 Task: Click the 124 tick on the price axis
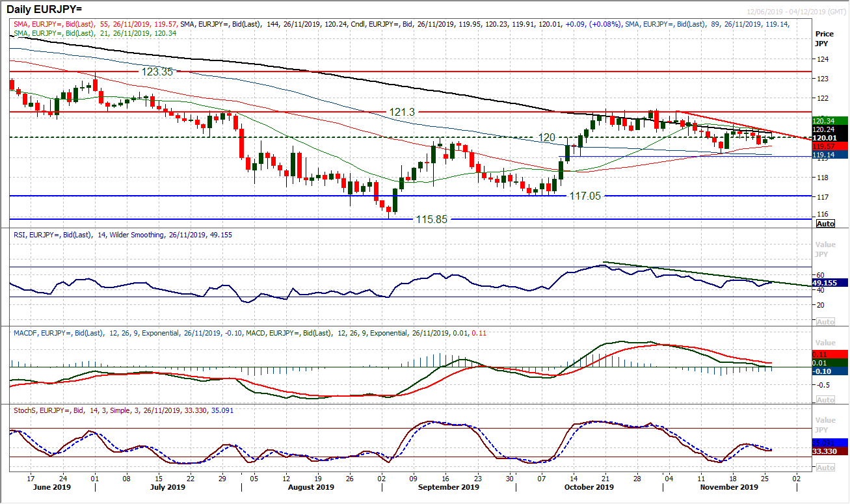[x=821, y=59]
